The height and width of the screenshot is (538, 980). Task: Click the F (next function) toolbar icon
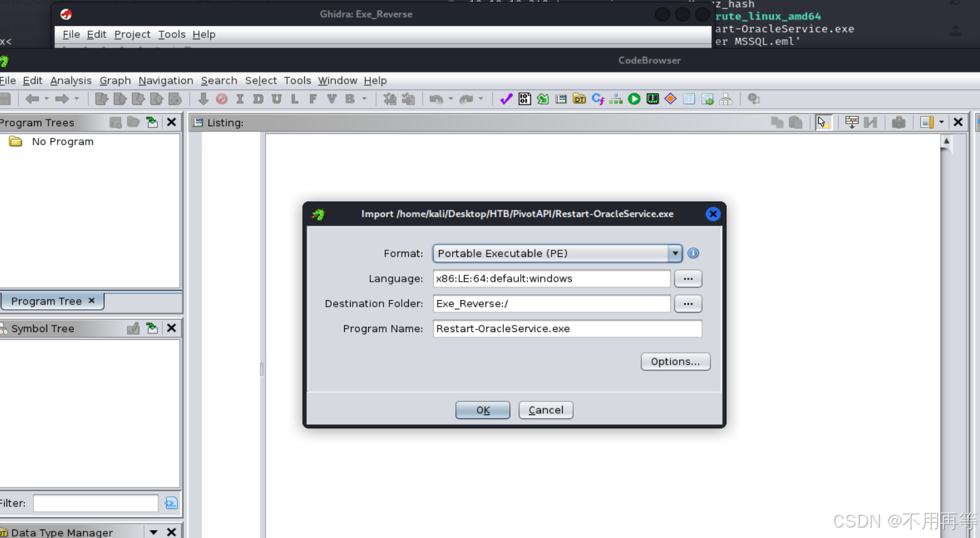[313, 99]
